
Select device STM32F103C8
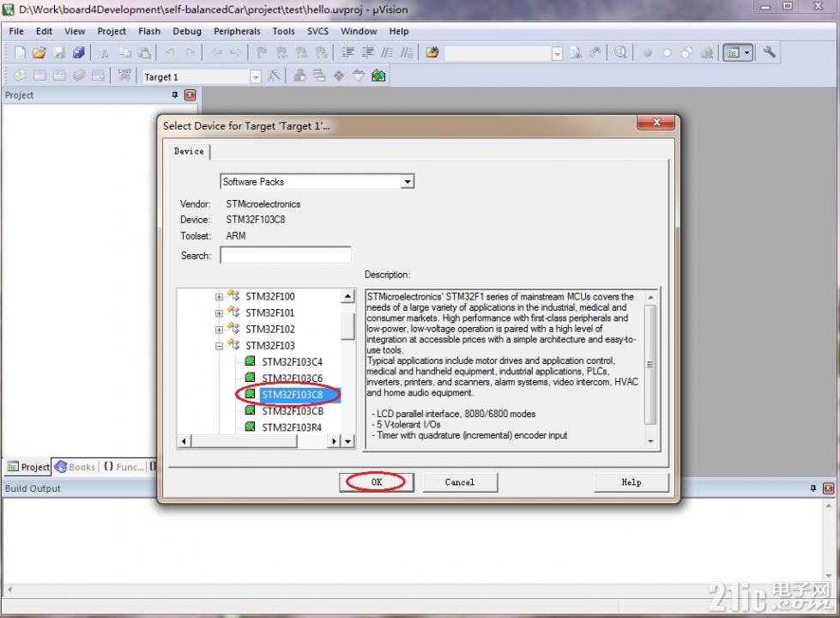(292, 395)
